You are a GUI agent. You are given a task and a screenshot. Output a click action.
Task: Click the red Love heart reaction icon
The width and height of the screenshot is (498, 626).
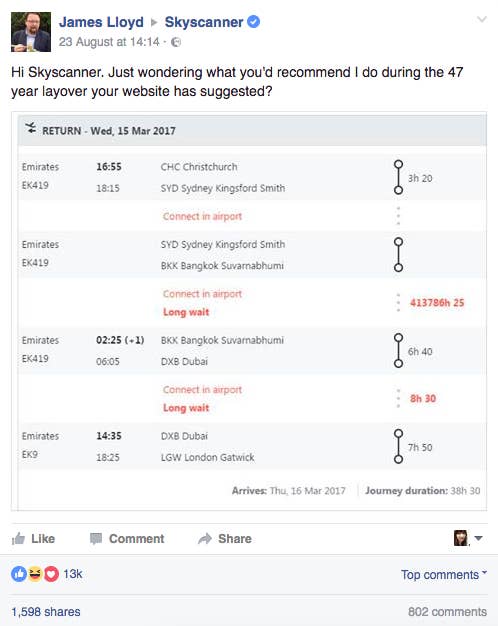click(x=51, y=574)
